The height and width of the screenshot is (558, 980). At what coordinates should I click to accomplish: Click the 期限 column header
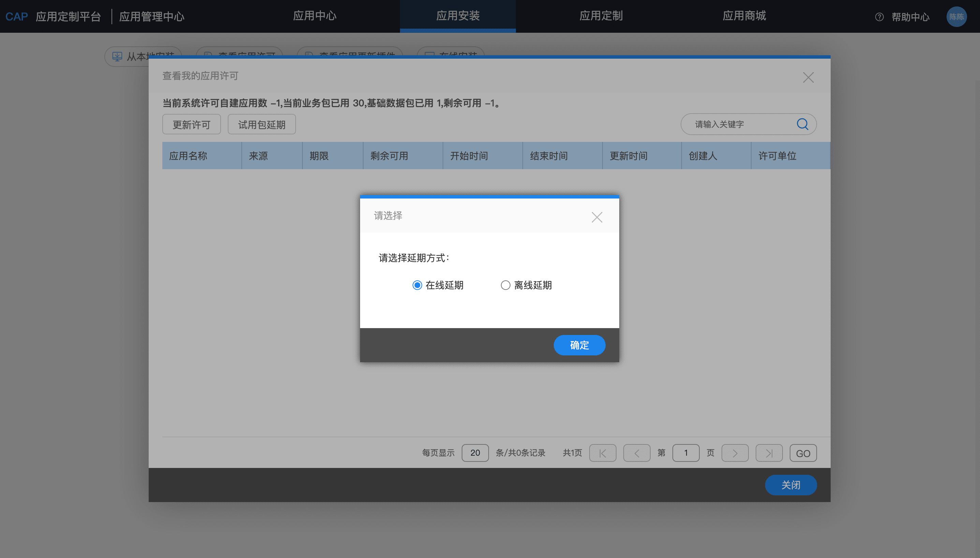pyautogui.click(x=332, y=156)
